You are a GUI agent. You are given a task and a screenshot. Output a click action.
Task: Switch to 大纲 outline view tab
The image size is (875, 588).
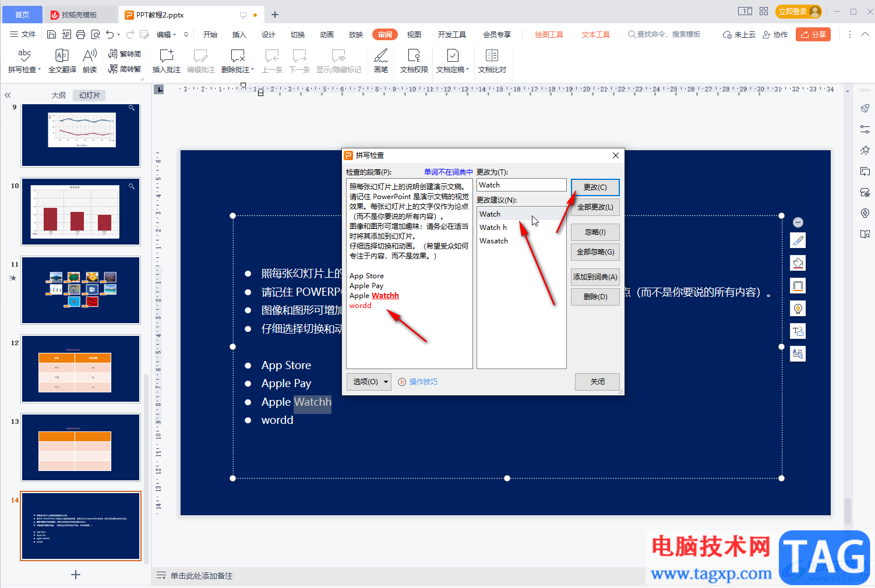(59, 95)
